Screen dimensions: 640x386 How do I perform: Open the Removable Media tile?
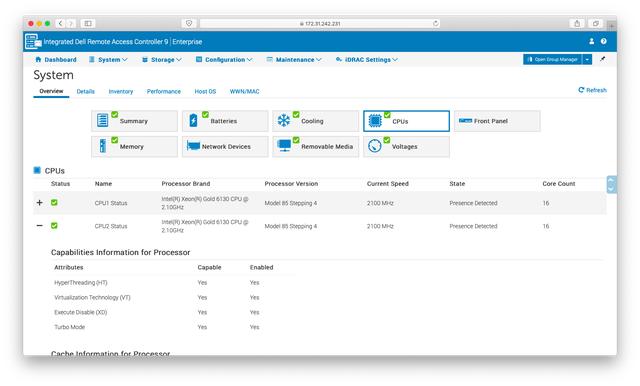pos(316,146)
